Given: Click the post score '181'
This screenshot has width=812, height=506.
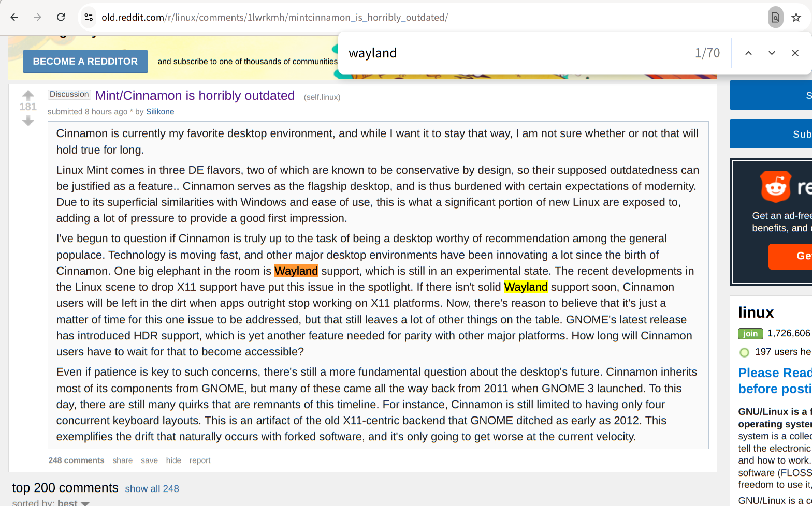Looking at the screenshot, I should (x=28, y=107).
